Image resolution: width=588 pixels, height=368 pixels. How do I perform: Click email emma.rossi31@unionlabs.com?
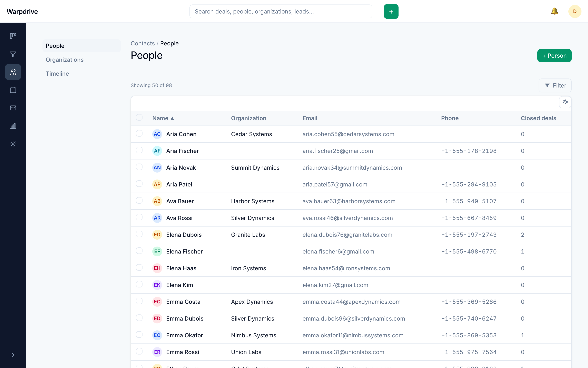[x=343, y=352]
